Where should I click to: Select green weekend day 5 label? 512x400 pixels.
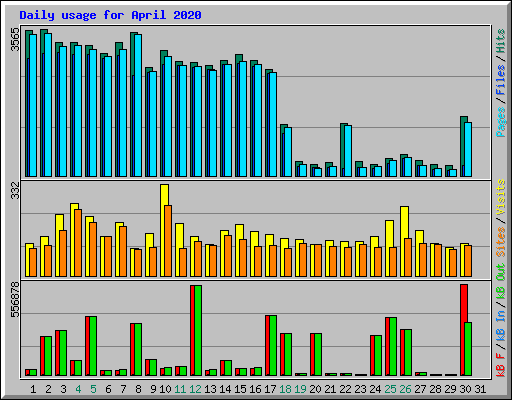click(93, 389)
